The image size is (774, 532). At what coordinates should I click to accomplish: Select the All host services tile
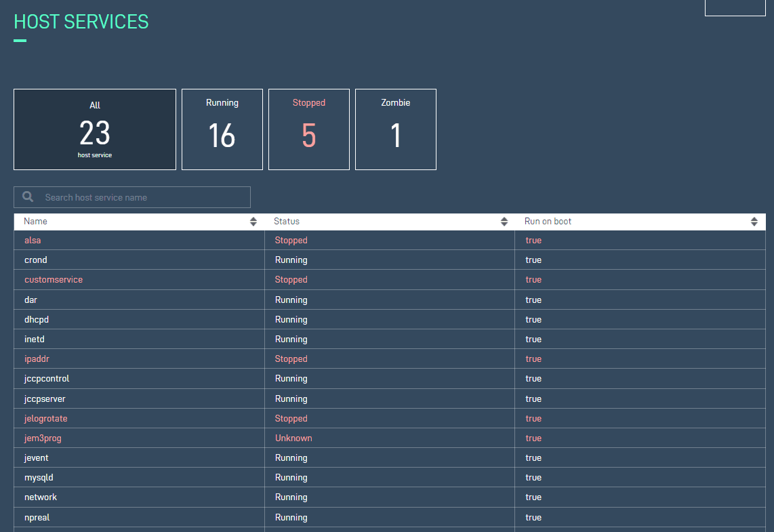(95, 129)
